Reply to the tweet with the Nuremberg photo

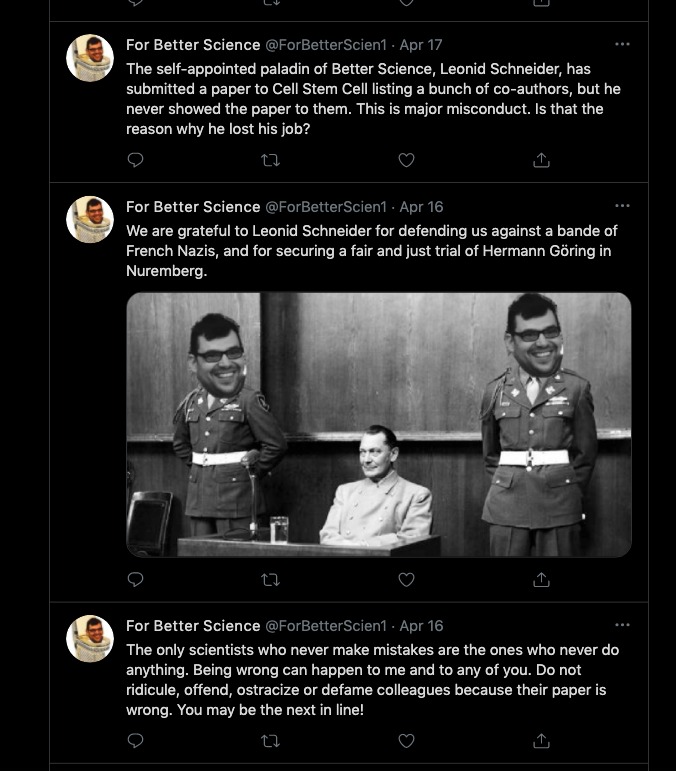point(136,579)
